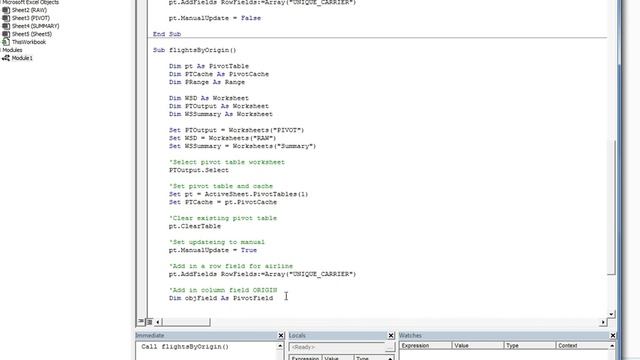Viewport: 640px width, 360px height.
Task: Click the Value column header in Locals
Action: (338, 358)
